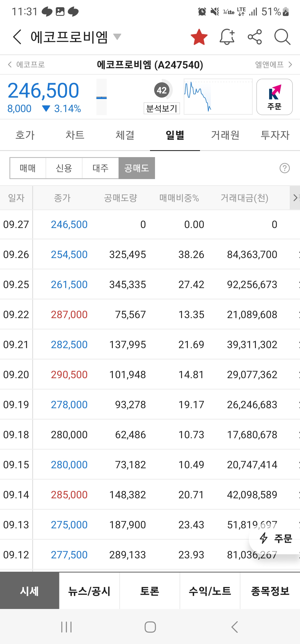Image resolution: width=300 pixels, height=644 pixels.
Task: Tap the 매매비중% column header
Action: tap(179, 198)
